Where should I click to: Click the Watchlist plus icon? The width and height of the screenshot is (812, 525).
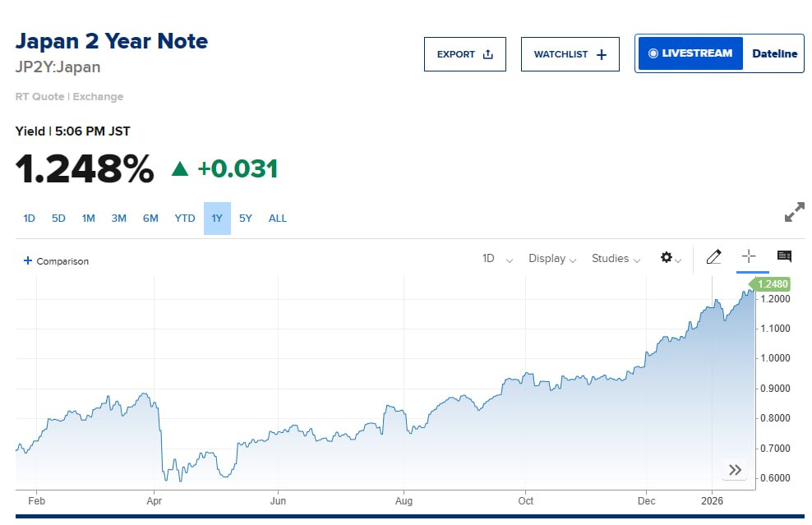point(602,55)
